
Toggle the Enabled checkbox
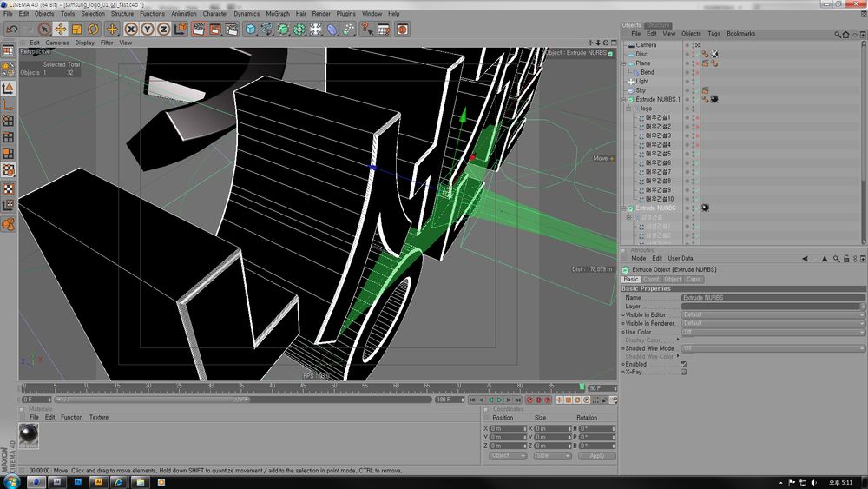click(684, 365)
